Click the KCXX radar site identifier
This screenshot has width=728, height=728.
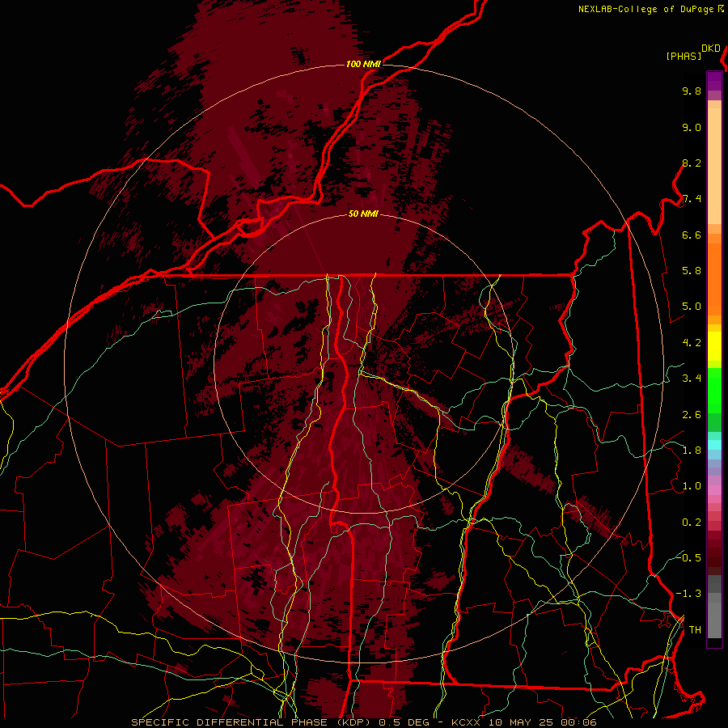coord(467,722)
